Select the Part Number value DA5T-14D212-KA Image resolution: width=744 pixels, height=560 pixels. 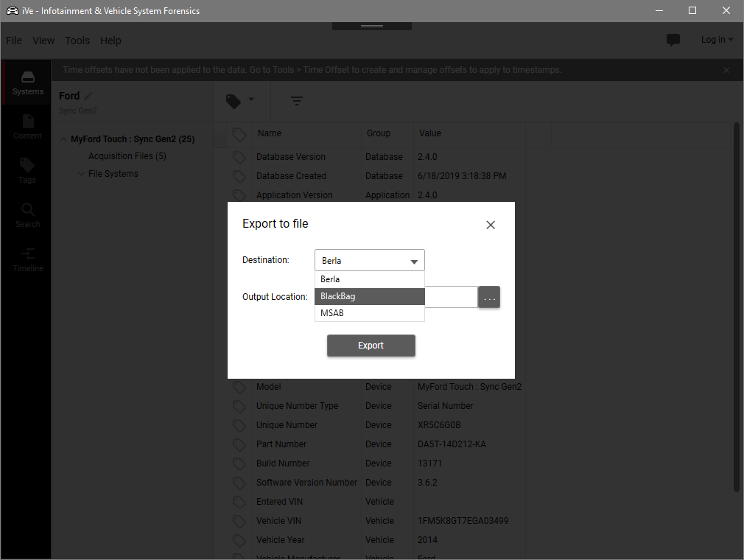[452, 444]
